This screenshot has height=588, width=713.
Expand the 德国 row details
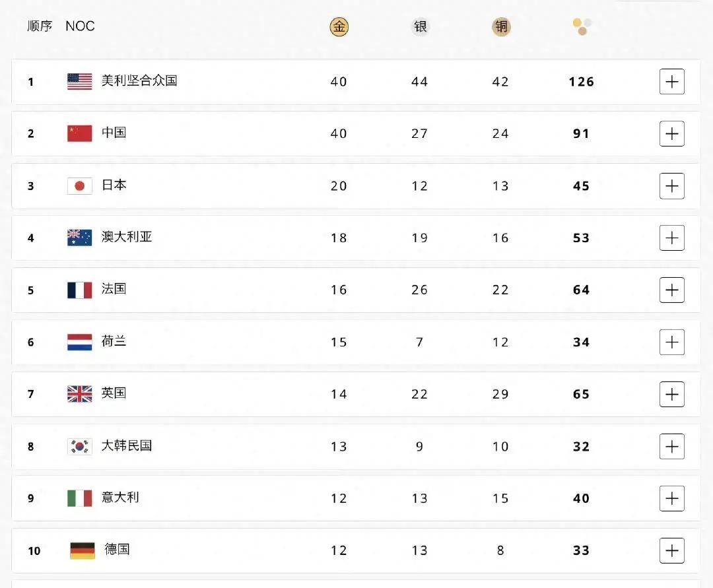pos(671,550)
